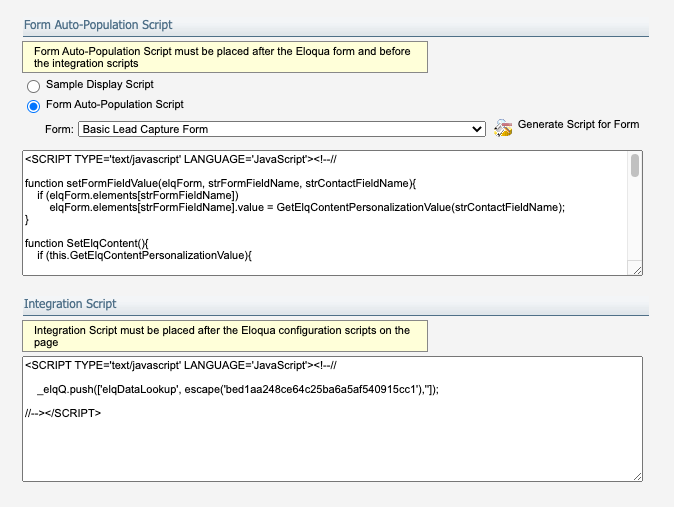Click the resize grip of auto-population script box

[637, 270]
